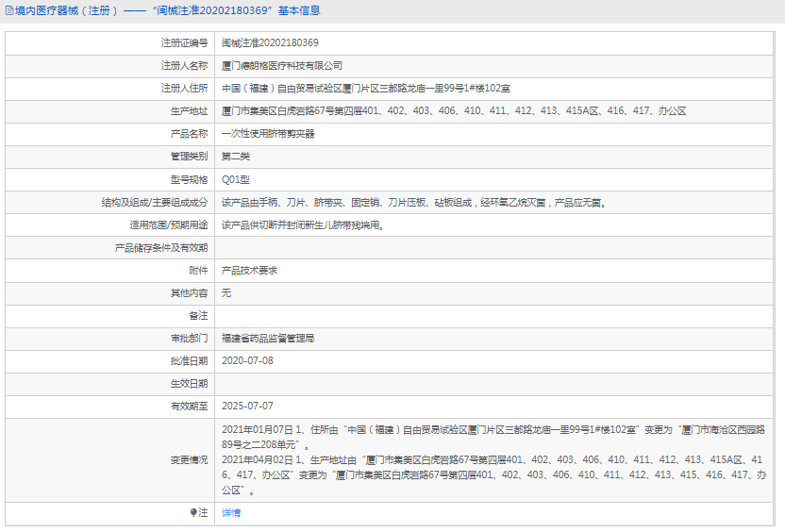Click the label 其他内容
This screenshot has height=532, width=785.
click(x=190, y=292)
